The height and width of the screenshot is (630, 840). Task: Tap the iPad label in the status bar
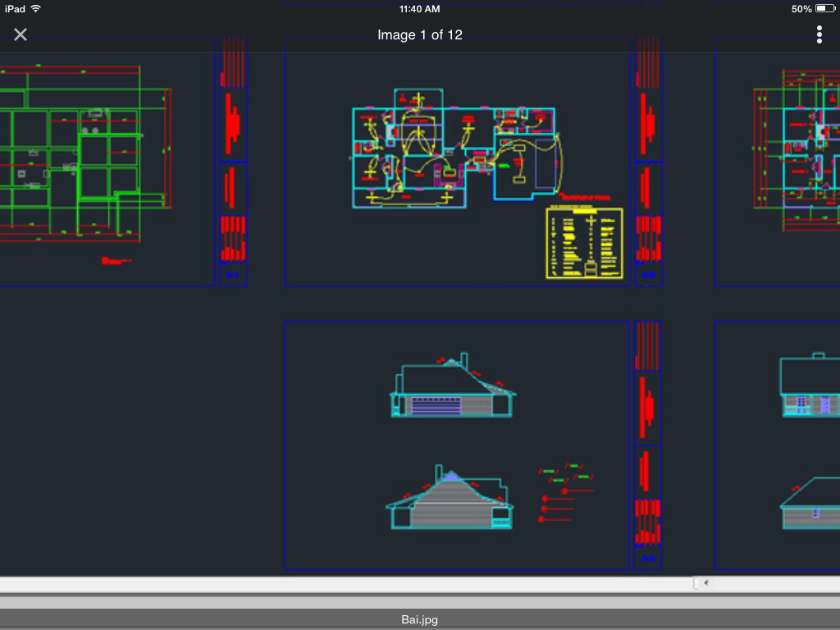[x=15, y=8]
